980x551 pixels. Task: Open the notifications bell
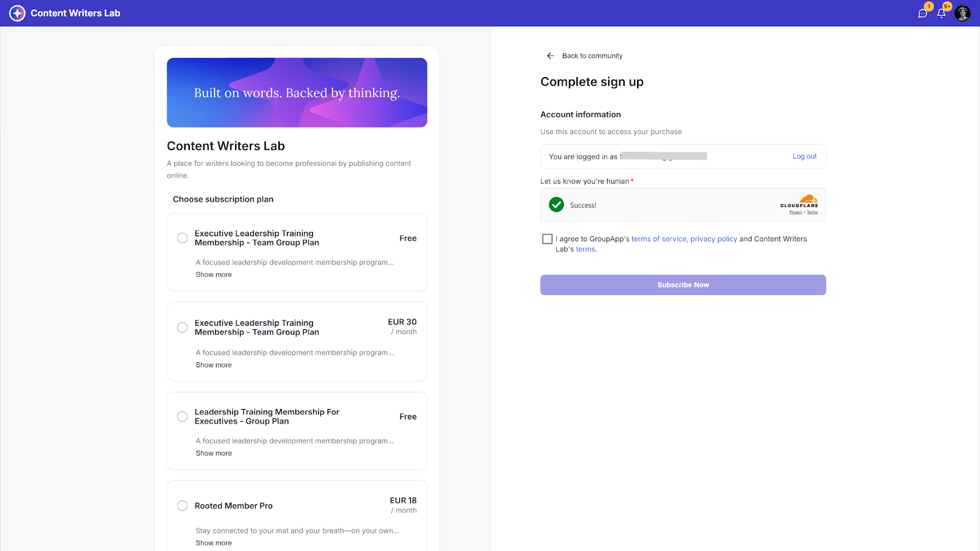click(941, 13)
